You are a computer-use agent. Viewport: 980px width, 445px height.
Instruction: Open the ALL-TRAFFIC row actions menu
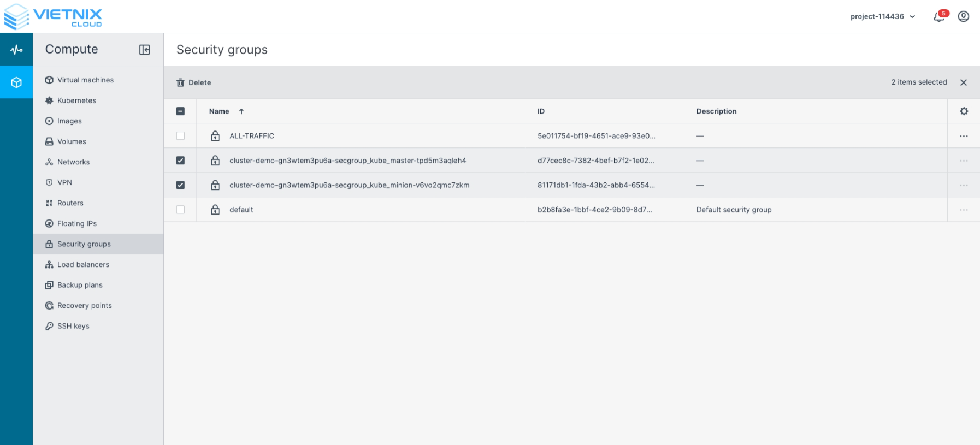pos(964,136)
